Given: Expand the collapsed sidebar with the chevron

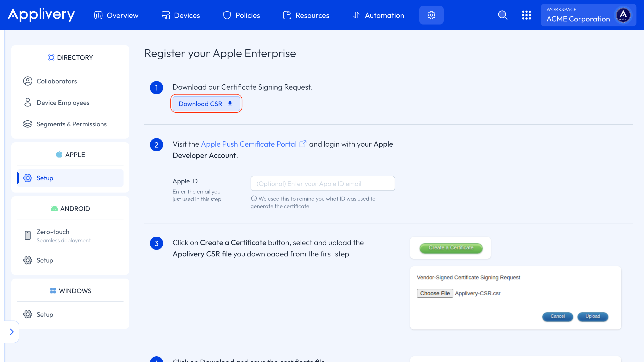Looking at the screenshot, I should 12,332.
